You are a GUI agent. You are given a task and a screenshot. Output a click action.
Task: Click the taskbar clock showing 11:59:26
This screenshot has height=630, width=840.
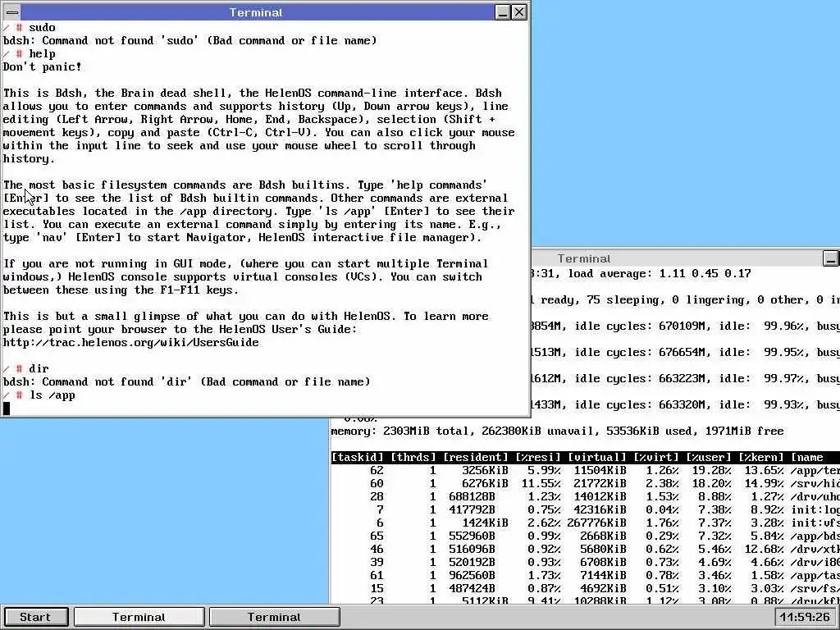(x=806, y=617)
